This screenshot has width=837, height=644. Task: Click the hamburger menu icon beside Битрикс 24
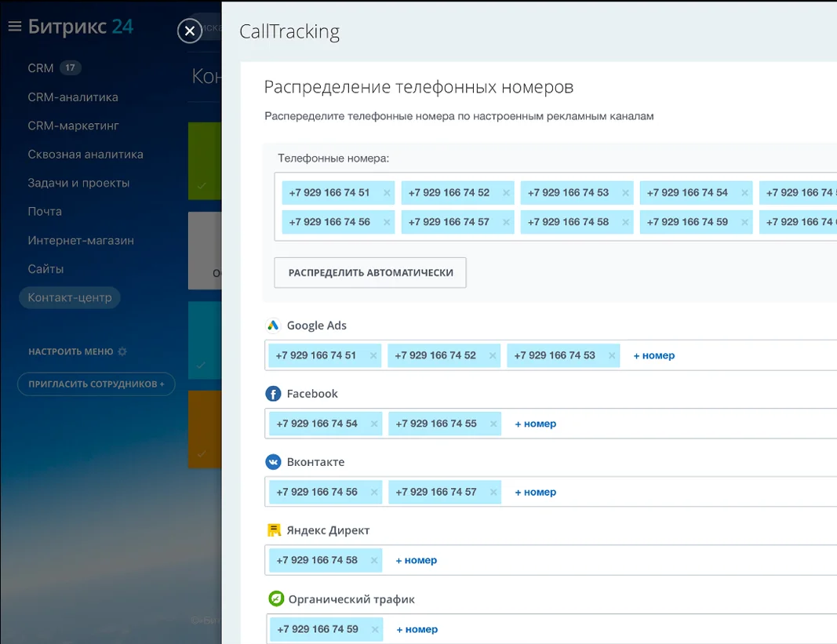pos(14,27)
